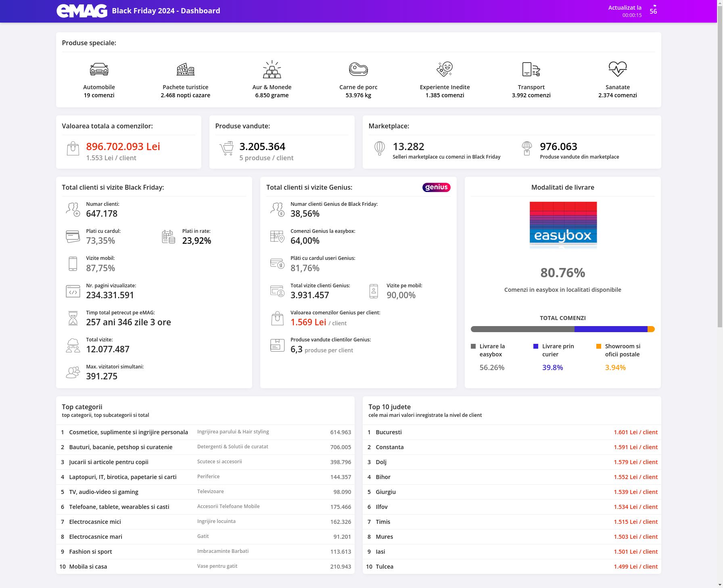723x588 pixels.
Task: Click the eMAG logo in header
Action: click(x=82, y=11)
